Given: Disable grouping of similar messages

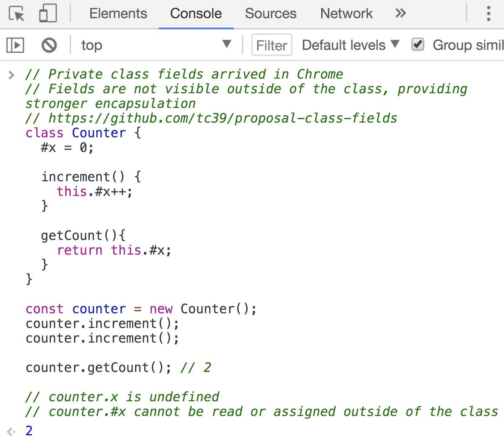Looking at the screenshot, I should (417, 45).
